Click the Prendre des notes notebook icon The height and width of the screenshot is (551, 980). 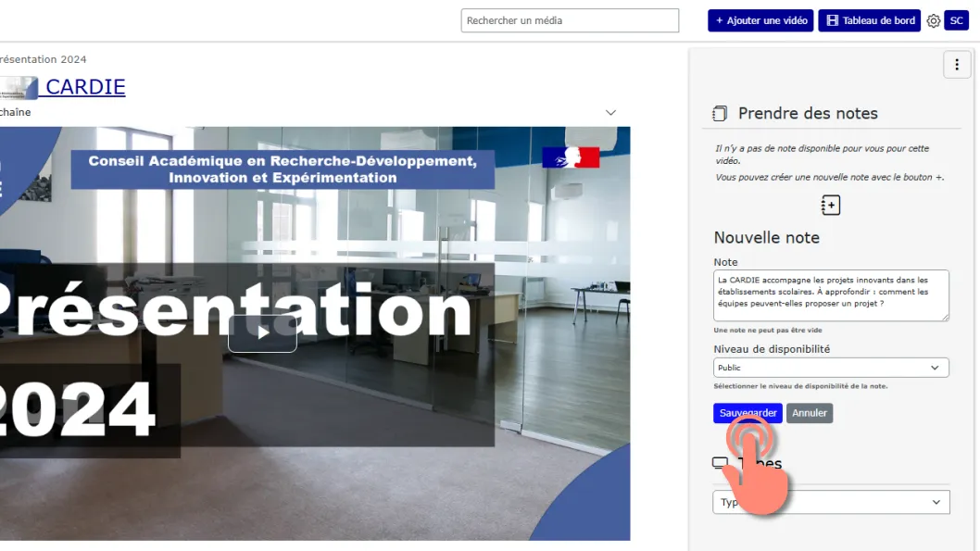(720, 114)
